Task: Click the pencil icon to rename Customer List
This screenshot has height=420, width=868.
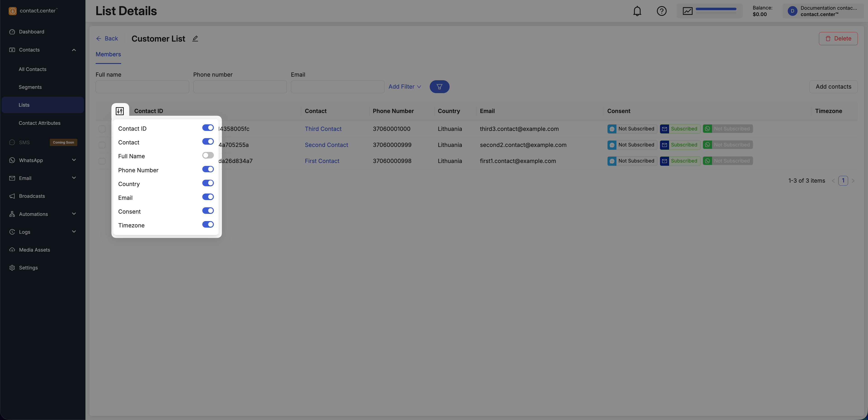Action: 195,39
